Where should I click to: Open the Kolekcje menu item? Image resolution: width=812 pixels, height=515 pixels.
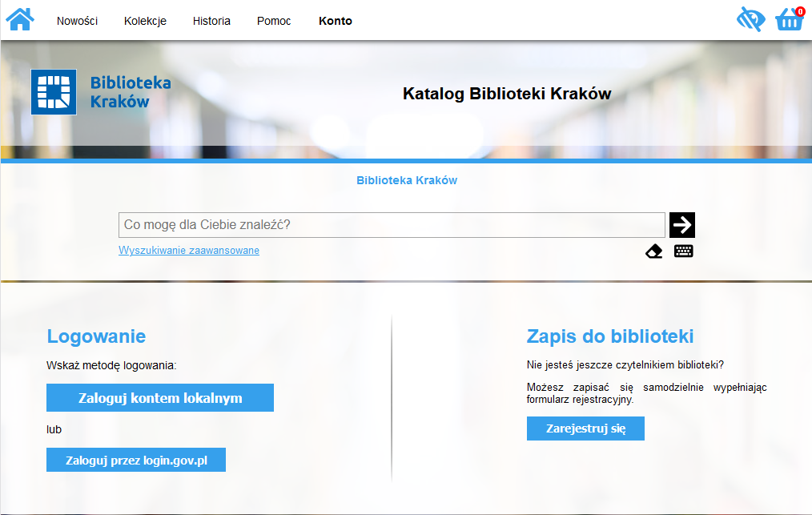coord(145,21)
